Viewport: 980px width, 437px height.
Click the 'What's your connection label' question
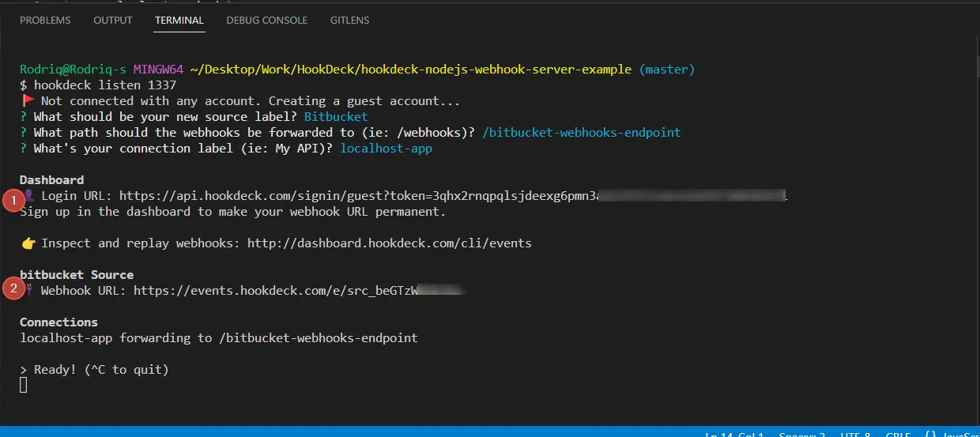tap(183, 149)
